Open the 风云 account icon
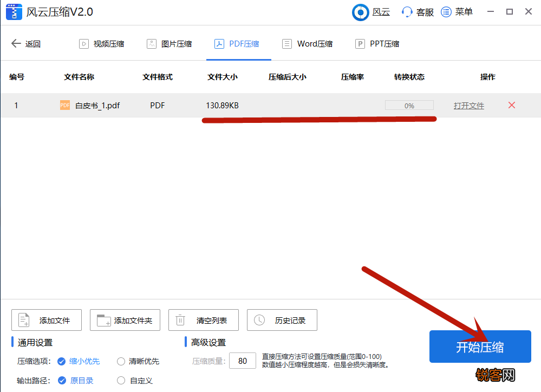Viewport: 541px width, 392px height. coord(361,12)
